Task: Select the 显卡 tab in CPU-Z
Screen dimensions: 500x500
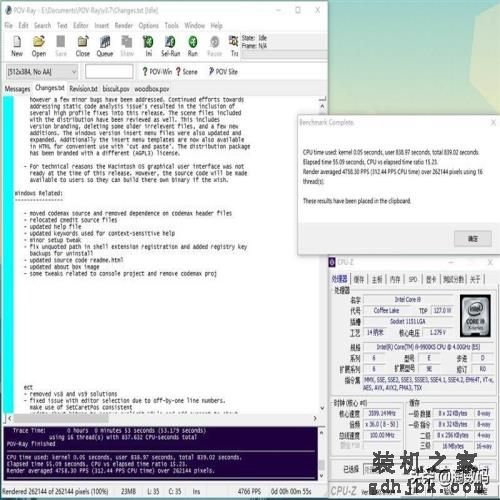Action: [431, 279]
